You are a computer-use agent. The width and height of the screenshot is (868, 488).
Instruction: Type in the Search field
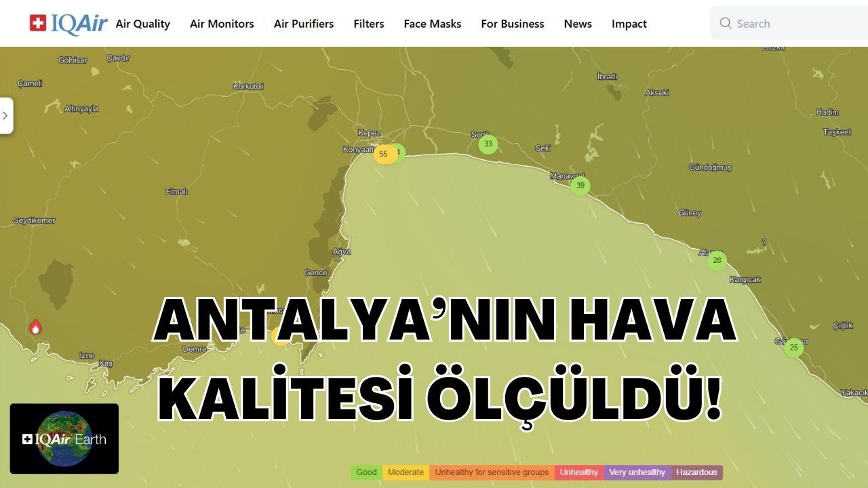pyautogui.click(x=793, y=24)
